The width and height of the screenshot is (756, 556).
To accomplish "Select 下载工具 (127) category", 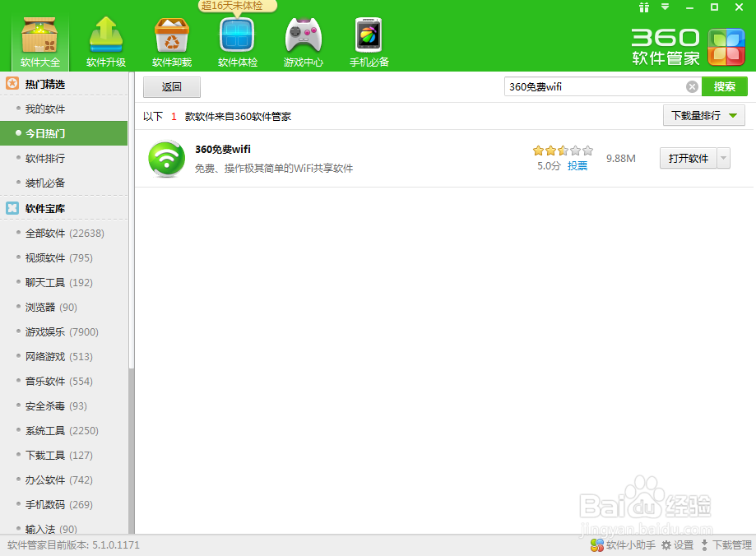I will click(x=63, y=455).
